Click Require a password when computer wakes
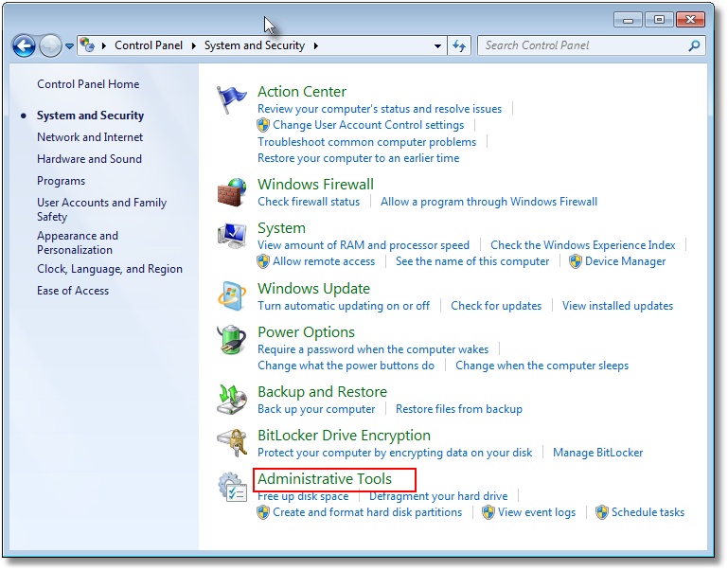This screenshot has width=728, height=571. coord(373,349)
